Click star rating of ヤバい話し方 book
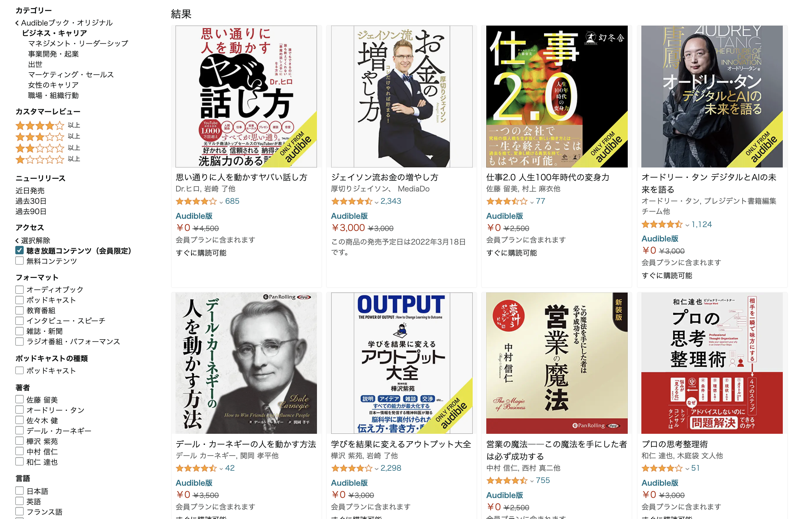This screenshot has width=800, height=519. [x=196, y=202]
